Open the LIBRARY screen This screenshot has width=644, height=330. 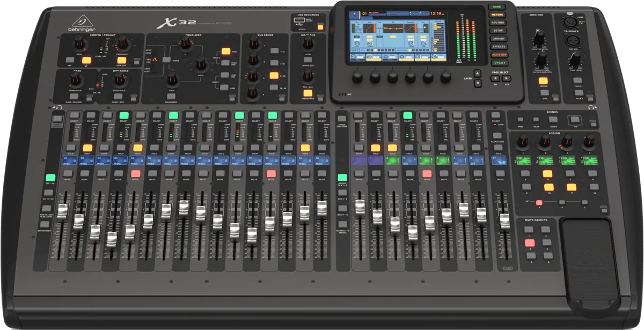coord(499,39)
